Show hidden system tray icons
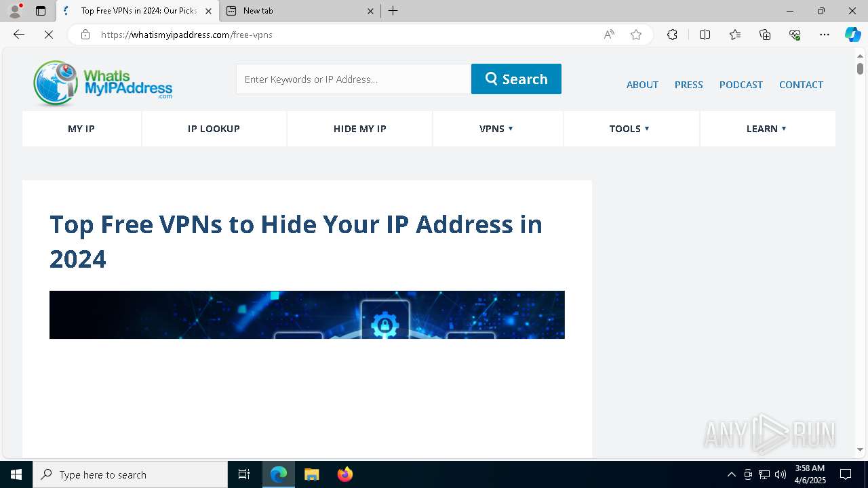The image size is (868, 488). [731, 474]
